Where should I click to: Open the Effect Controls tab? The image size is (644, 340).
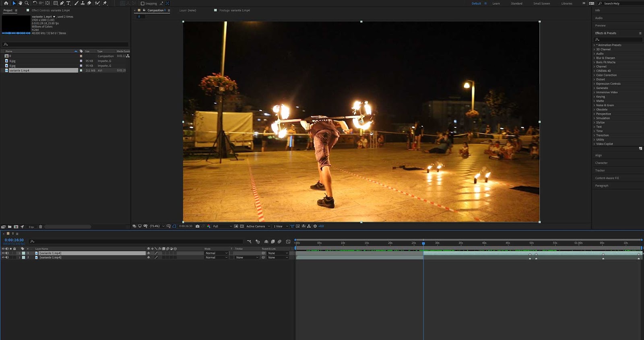tap(50, 10)
